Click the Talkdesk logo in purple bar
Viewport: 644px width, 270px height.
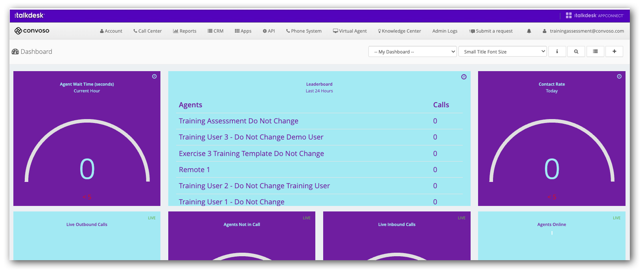(29, 15)
